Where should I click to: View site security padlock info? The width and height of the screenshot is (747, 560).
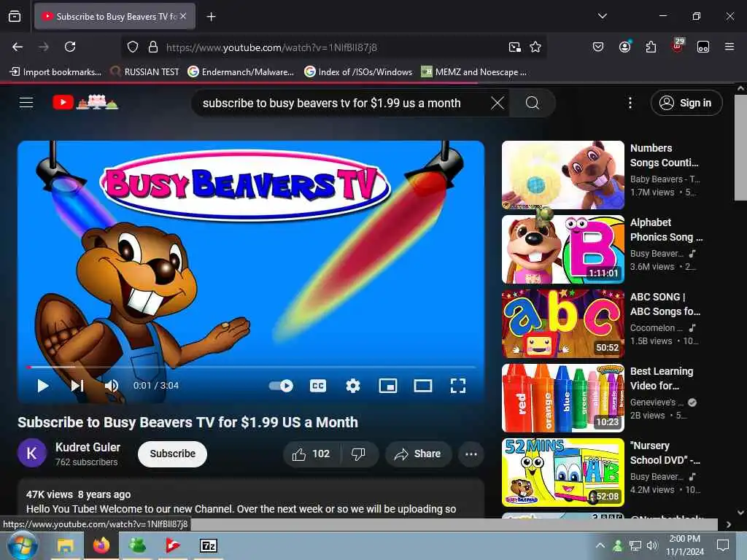point(153,47)
